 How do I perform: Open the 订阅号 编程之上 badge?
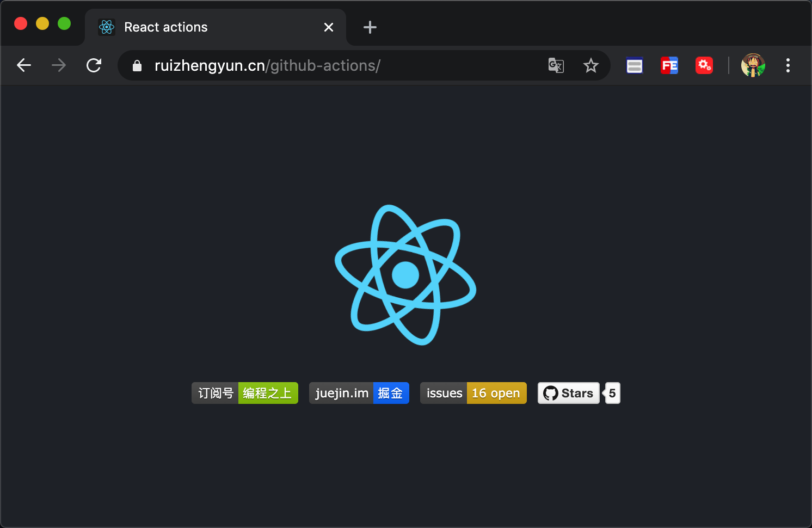(x=245, y=393)
